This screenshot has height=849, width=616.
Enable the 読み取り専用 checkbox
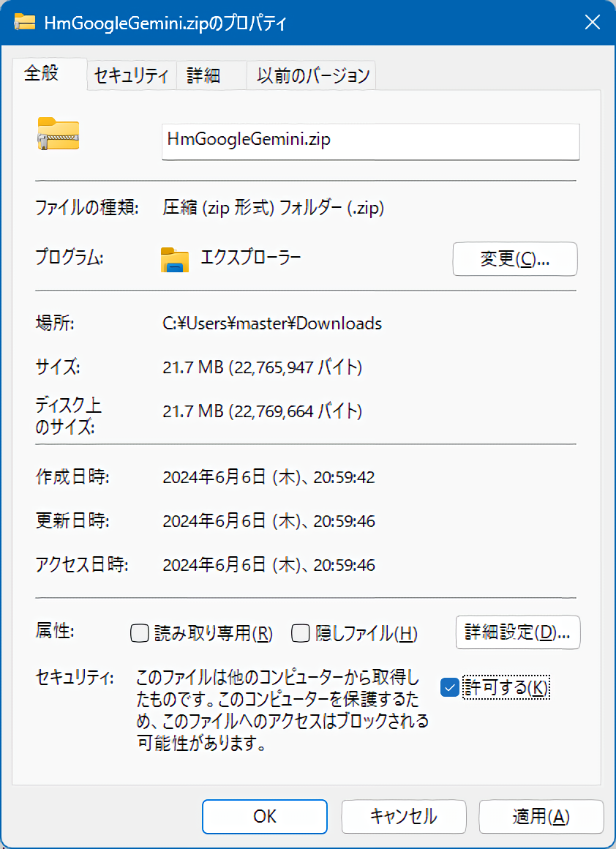coord(140,633)
